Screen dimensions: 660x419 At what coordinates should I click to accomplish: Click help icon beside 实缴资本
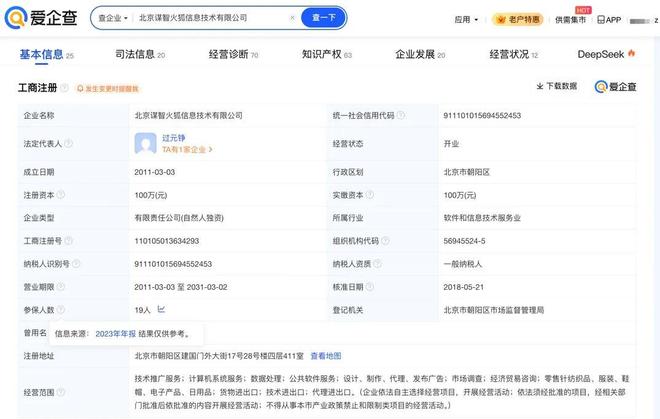point(370,195)
